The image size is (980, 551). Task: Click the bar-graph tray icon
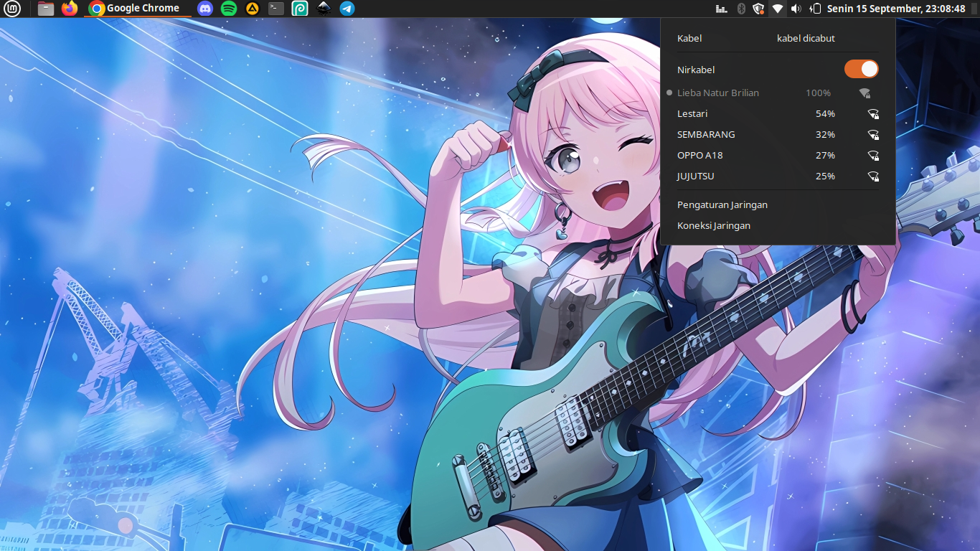click(722, 9)
